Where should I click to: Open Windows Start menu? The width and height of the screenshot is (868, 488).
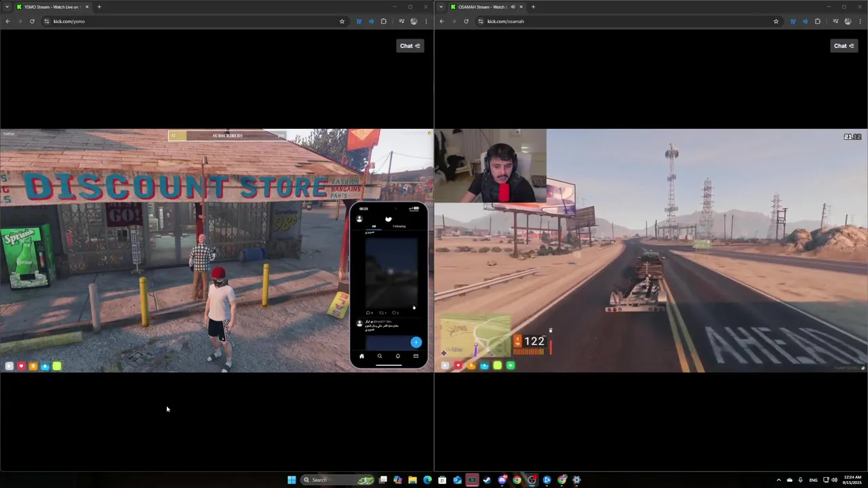click(x=292, y=480)
